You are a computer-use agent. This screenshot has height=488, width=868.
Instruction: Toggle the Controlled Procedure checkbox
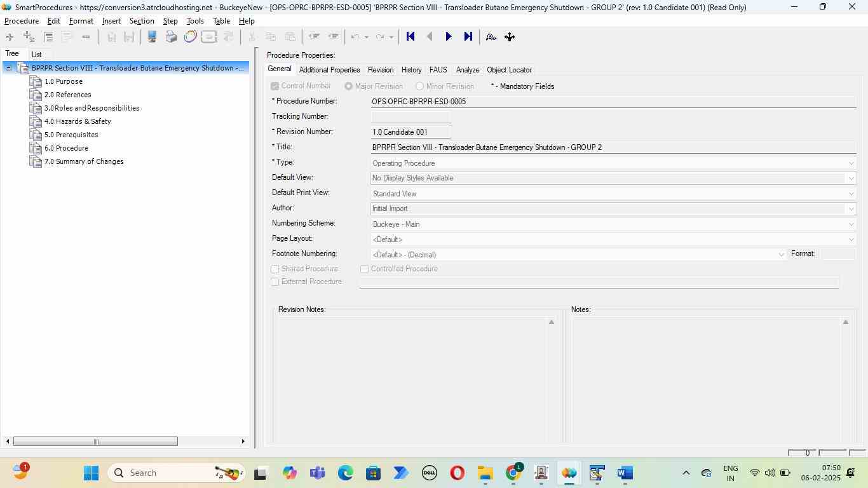365,269
